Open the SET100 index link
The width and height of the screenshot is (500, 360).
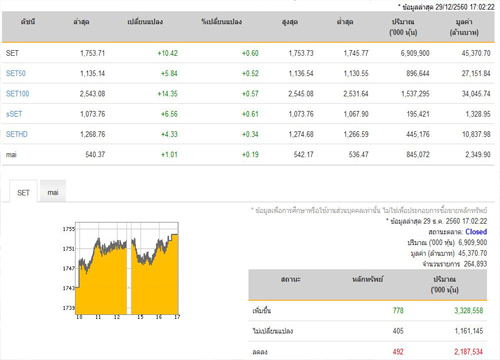(17, 94)
